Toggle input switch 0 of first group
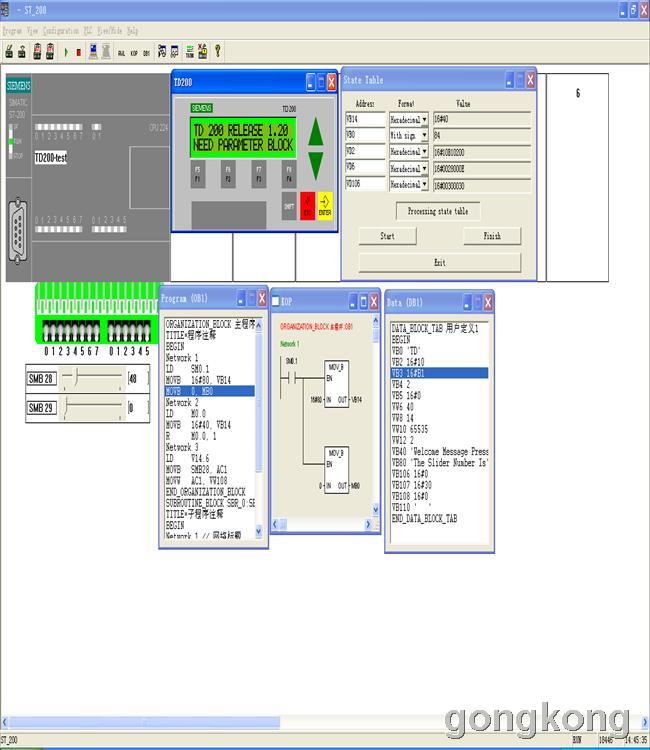Viewport: 650px width, 750px height. coord(46,331)
